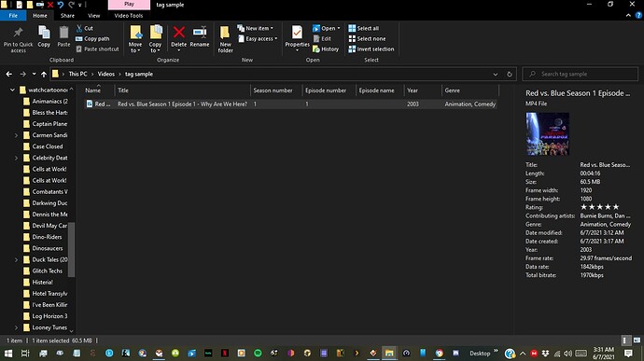Click Copy path in ribbon

point(92,38)
